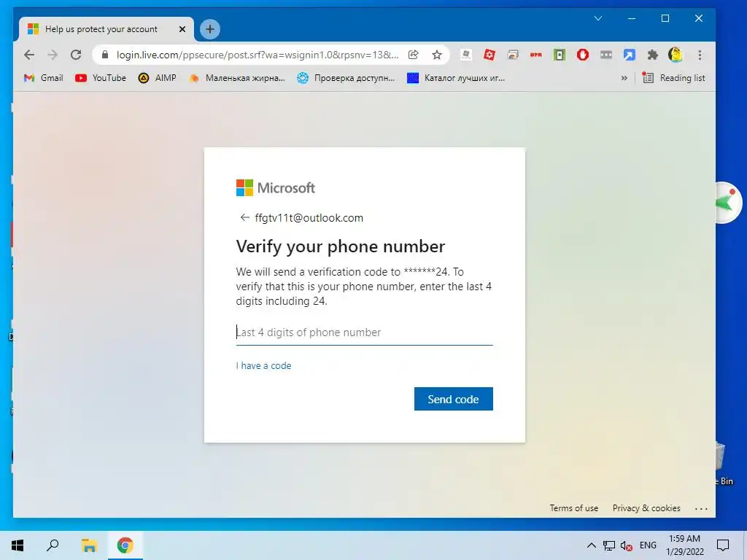Close the 'Help us protect your account' tab

tap(182, 29)
